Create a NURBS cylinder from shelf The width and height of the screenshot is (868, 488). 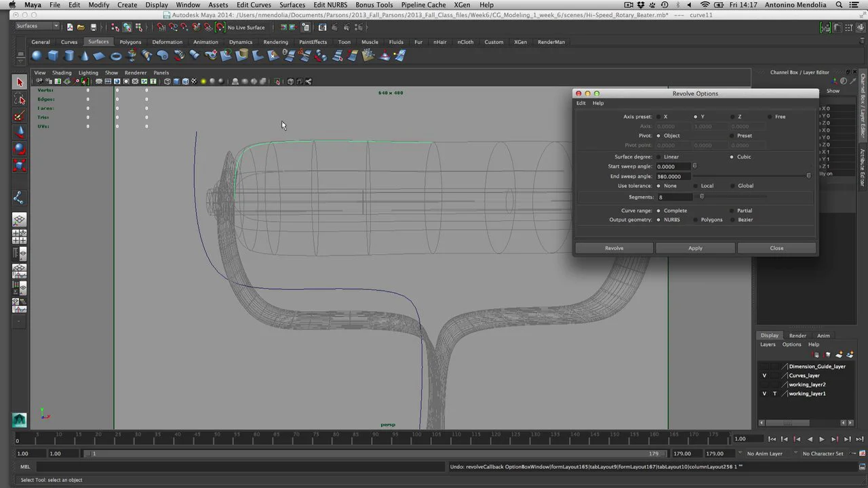point(68,56)
